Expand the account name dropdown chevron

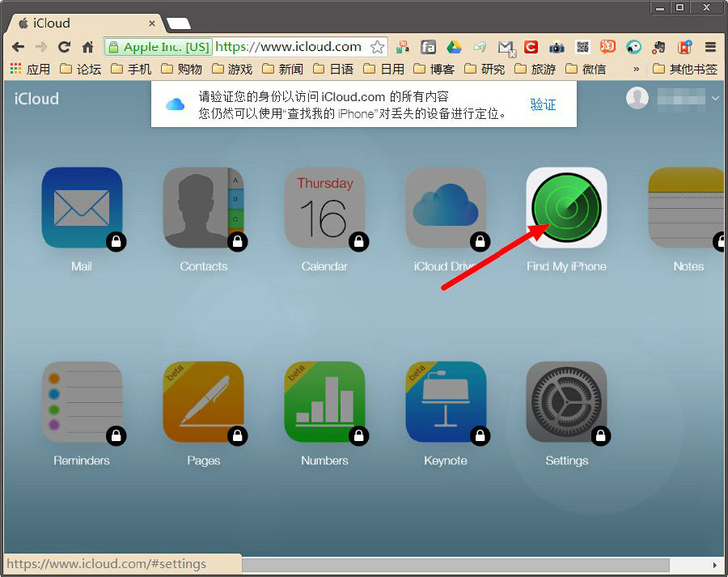[716, 98]
